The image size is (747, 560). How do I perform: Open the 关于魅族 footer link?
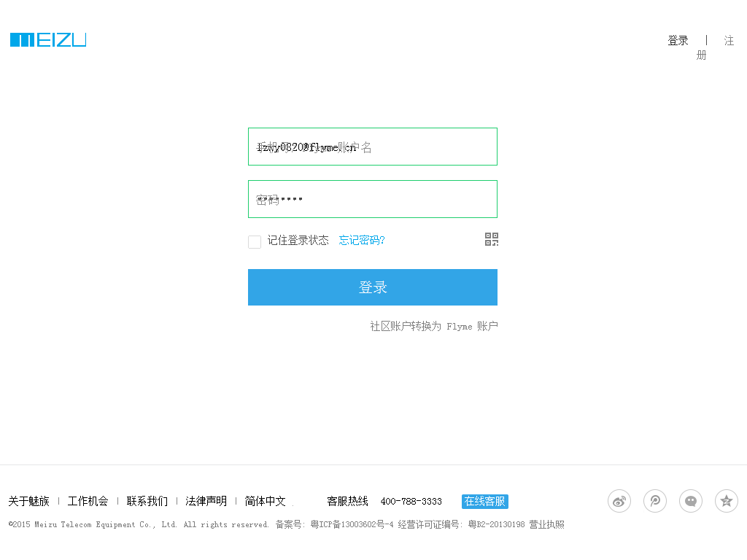(29, 501)
